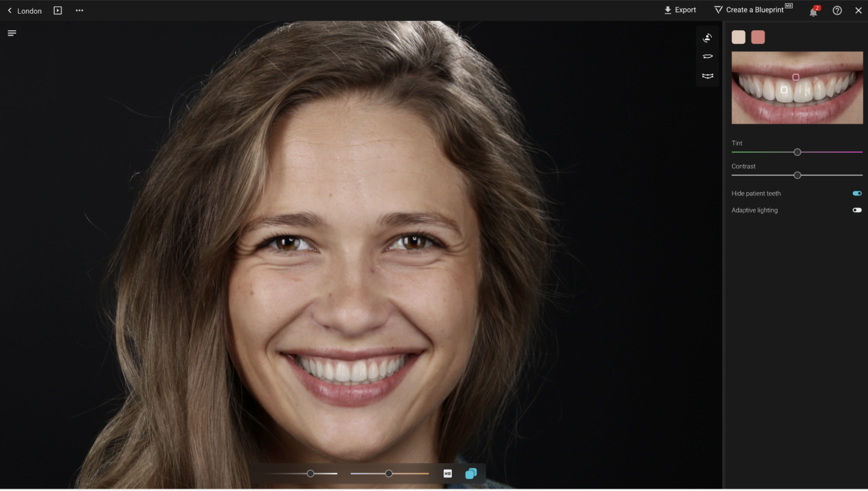The width and height of the screenshot is (868, 491).
Task: Click the rotate face orientation icon
Action: pyautogui.click(x=707, y=38)
